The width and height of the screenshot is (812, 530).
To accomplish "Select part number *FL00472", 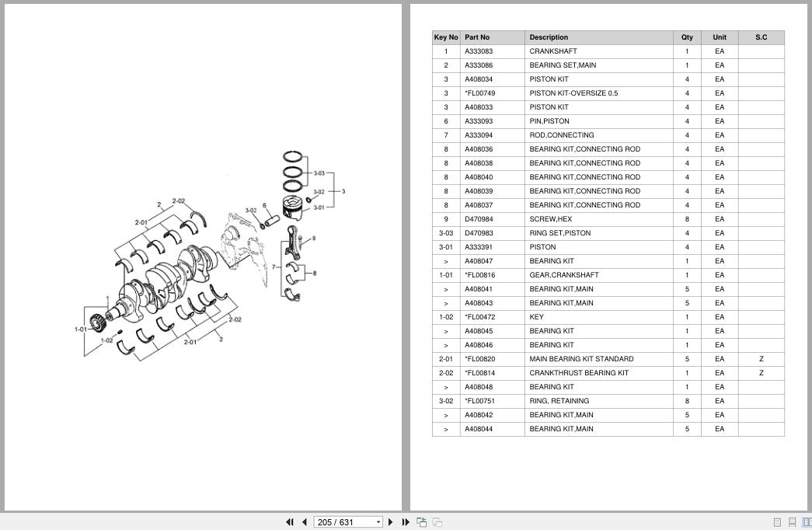I will click(x=479, y=317).
